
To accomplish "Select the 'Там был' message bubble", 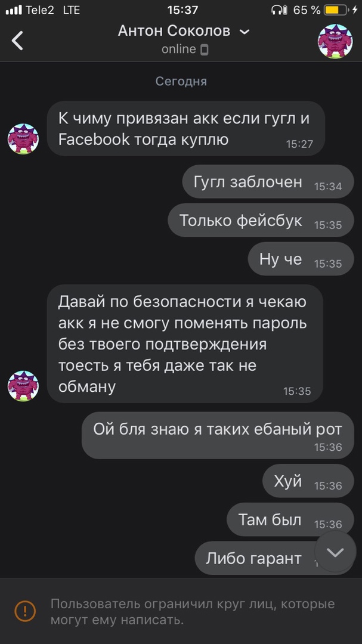I will click(290, 519).
